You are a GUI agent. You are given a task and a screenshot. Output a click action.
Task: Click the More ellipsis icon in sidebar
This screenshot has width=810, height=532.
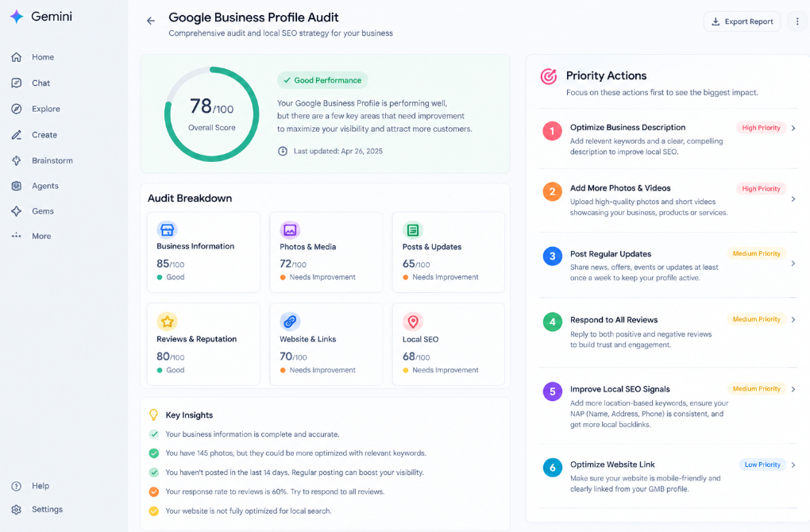point(17,236)
